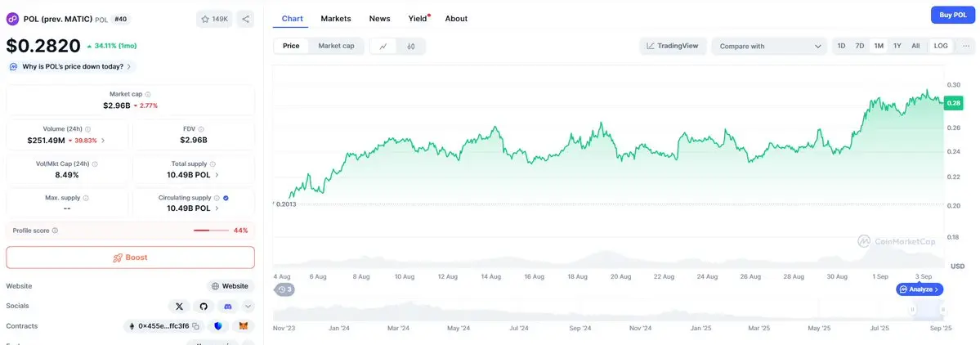Screen dimensions: 980x345
Task: Expand Circulating supply chevron
Action: (x=217, y=208)
